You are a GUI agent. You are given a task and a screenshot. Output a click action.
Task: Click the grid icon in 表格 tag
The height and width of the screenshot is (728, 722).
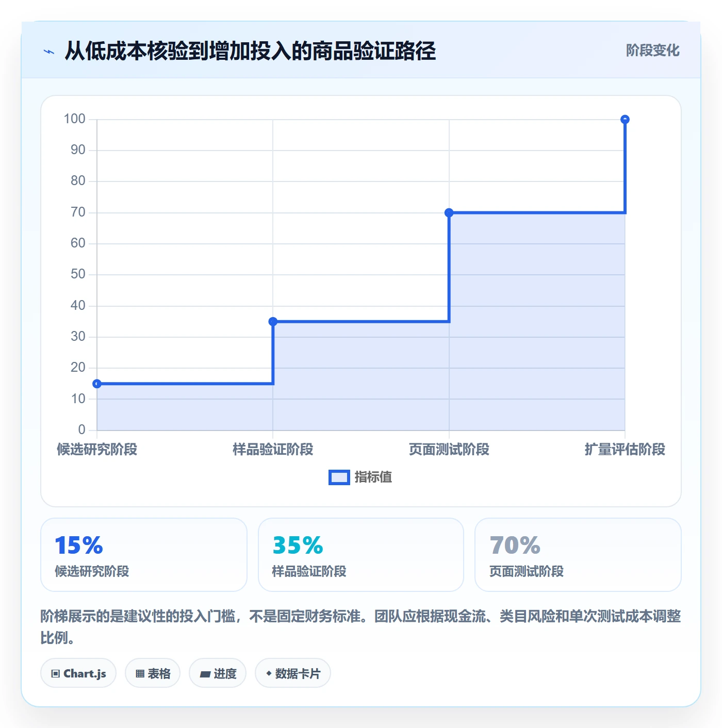click(140, 674)
